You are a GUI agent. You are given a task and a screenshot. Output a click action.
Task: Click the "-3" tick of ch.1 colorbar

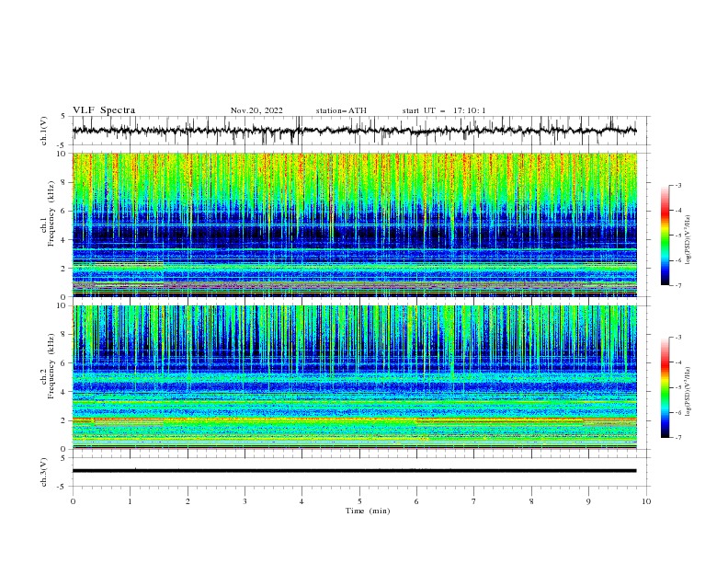(x=678, y=185)
